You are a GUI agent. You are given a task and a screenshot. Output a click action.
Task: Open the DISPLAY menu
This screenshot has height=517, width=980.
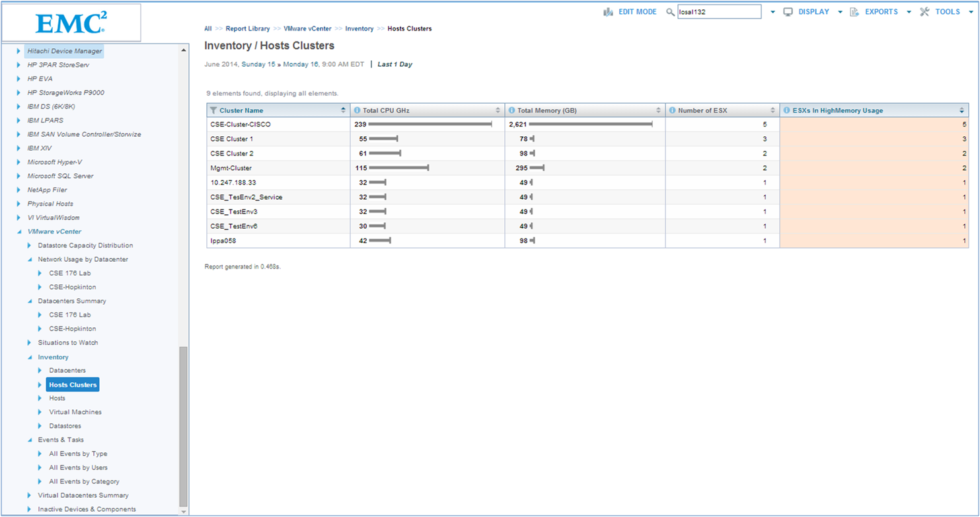pos(813,12)
